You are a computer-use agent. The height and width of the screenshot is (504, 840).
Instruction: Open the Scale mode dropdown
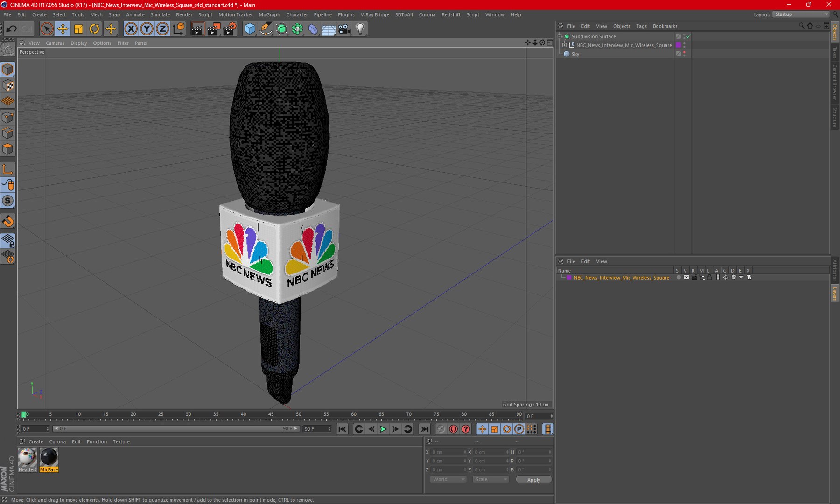tap(490, 479)
